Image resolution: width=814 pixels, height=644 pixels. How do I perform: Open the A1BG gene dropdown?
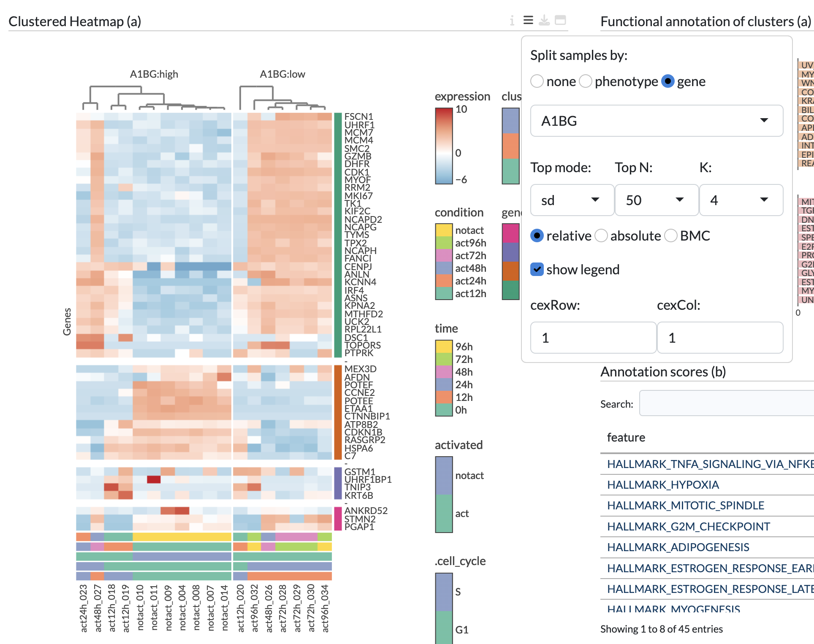click(x=656, y=121)
